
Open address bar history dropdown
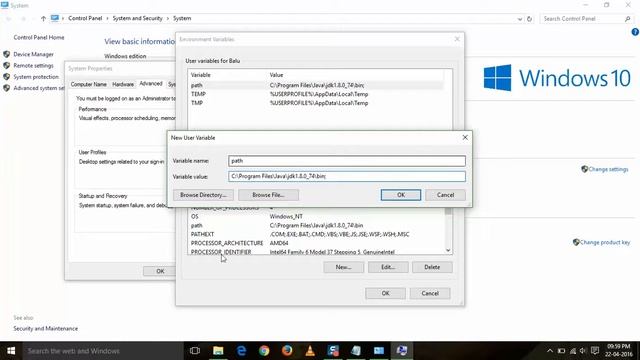pyautogui.click(x=520, y=19)
